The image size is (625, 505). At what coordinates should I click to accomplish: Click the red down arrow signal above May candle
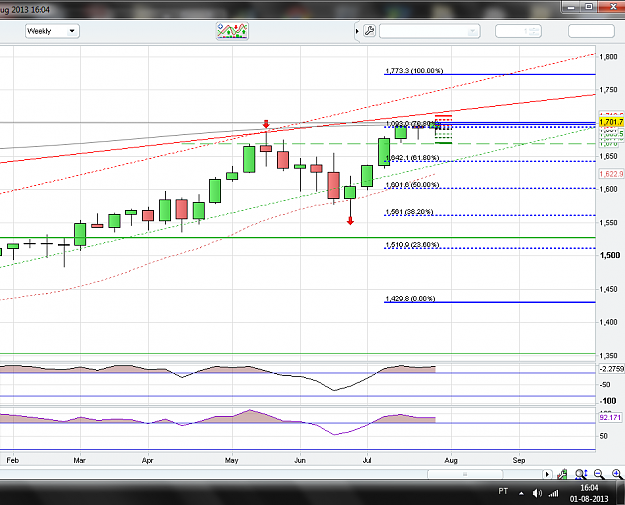266,124
